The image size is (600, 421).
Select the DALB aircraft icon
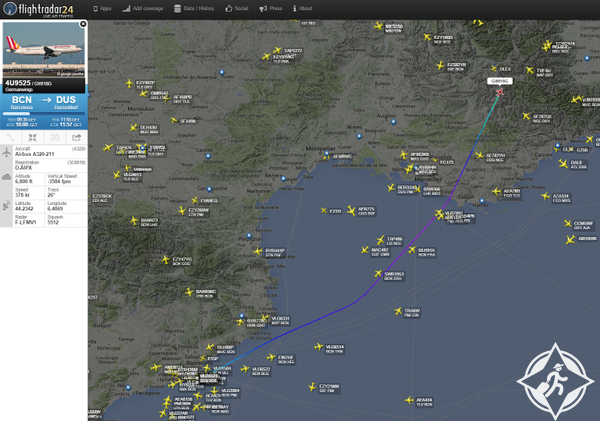pos(563,164)
